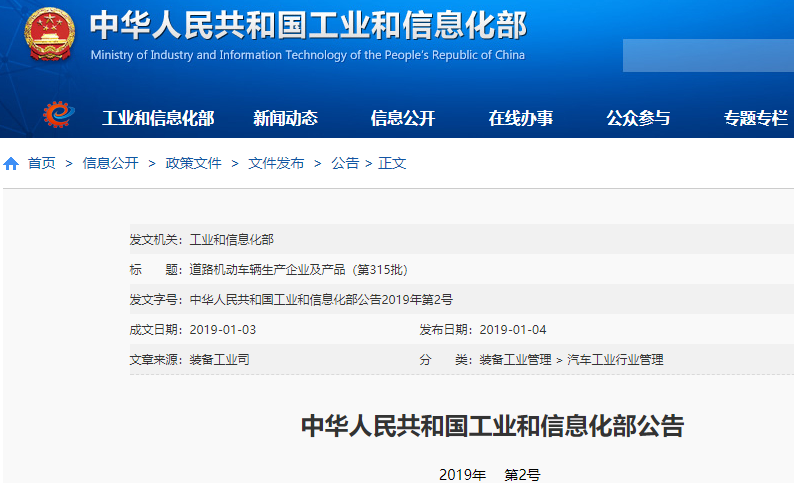Click the search box in header
794x483 pixels.
(707, 55)
